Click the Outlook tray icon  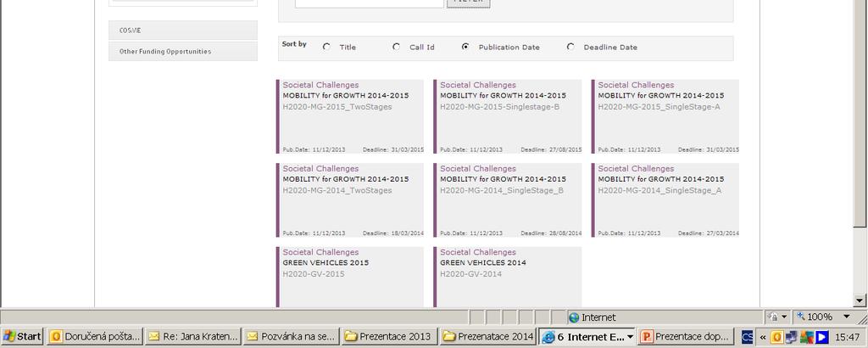click(776, 336)
